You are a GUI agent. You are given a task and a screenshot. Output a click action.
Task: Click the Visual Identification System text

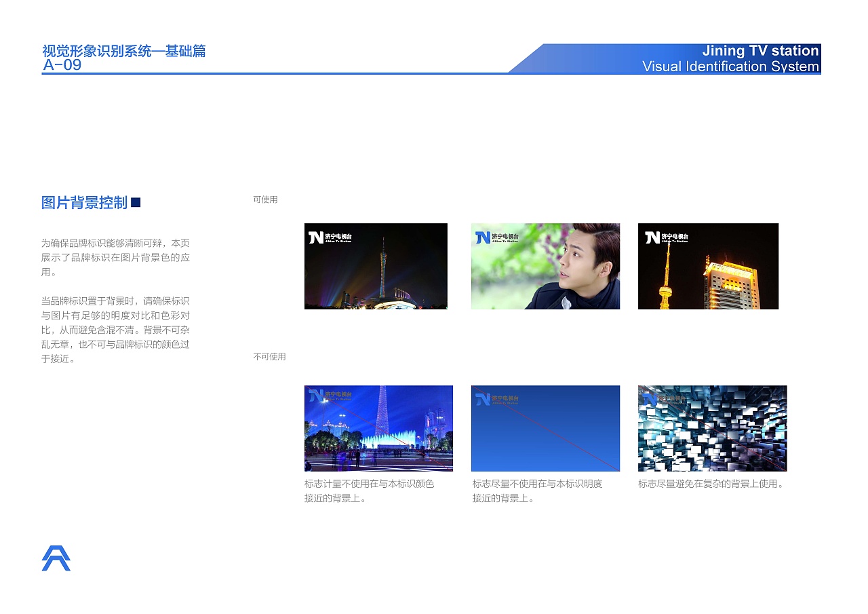point(731,66)
